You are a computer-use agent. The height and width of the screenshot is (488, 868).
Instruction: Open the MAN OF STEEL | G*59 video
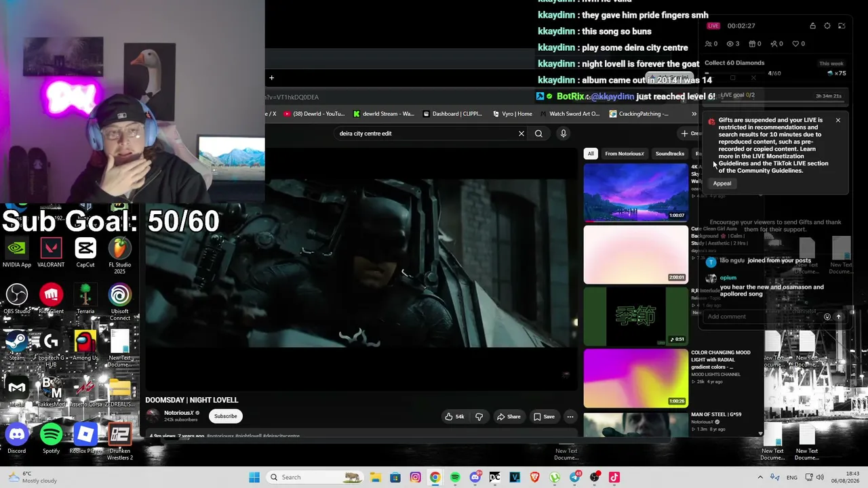coord(635,424)
